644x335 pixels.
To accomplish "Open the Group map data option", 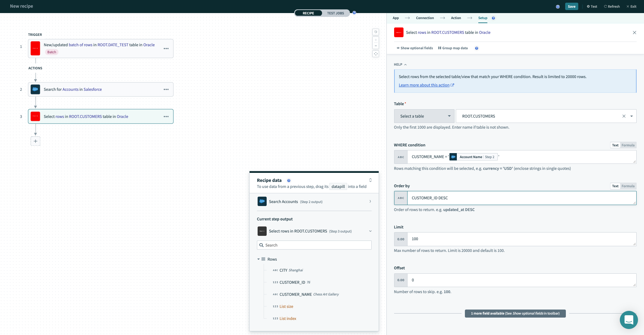I will (x=453, y=48).
